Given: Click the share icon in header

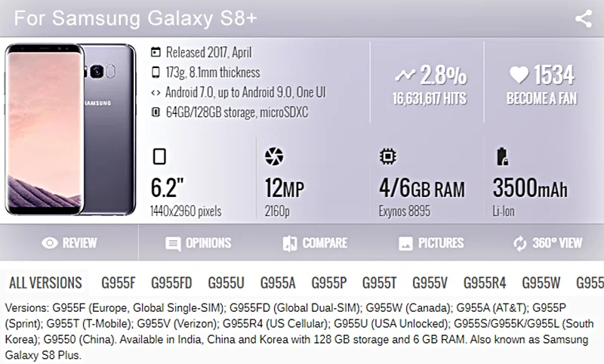Looking at the screenshot, I should [x=584, y=18].
